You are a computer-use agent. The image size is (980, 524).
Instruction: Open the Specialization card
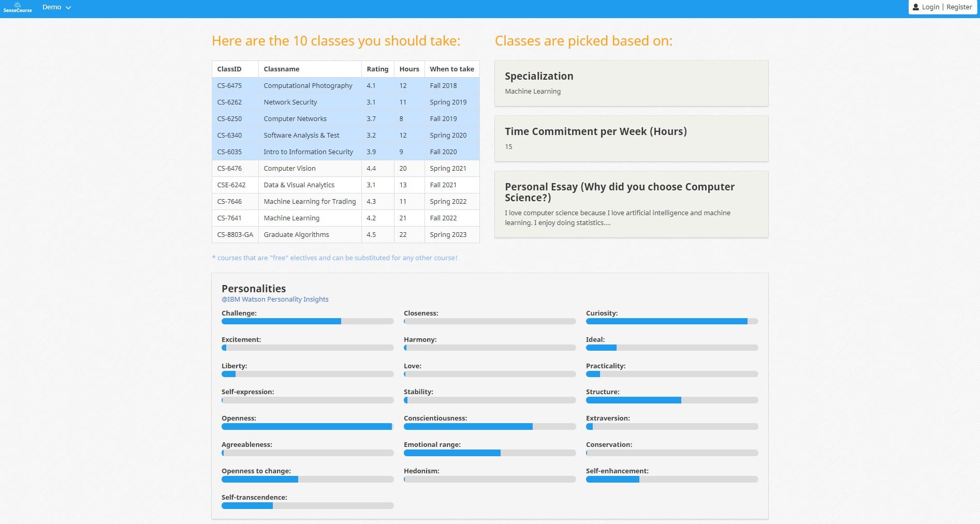[x=631, y=83]
